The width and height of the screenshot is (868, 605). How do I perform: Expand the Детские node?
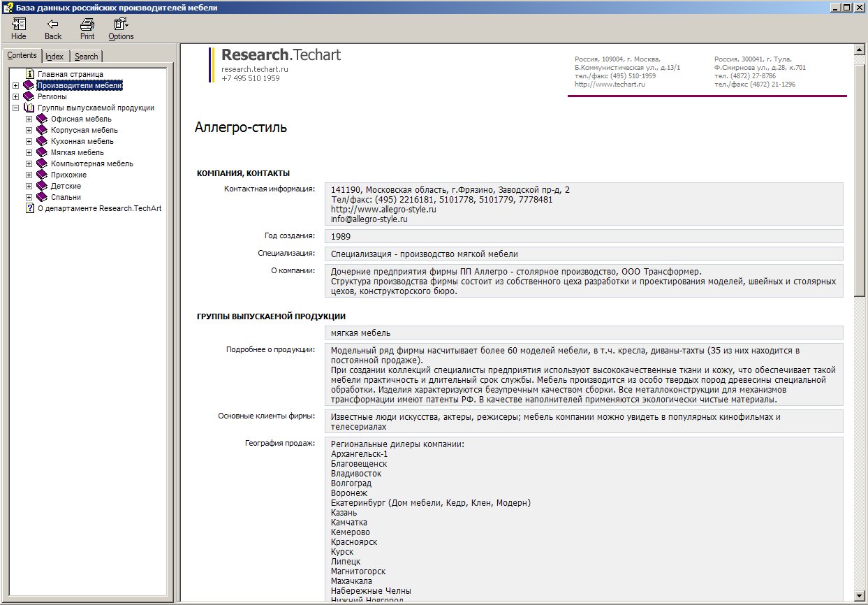coord(29,186)
